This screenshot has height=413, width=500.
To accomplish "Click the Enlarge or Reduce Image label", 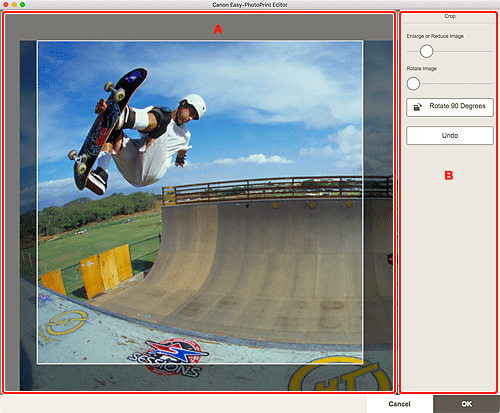I will (435, 36).
